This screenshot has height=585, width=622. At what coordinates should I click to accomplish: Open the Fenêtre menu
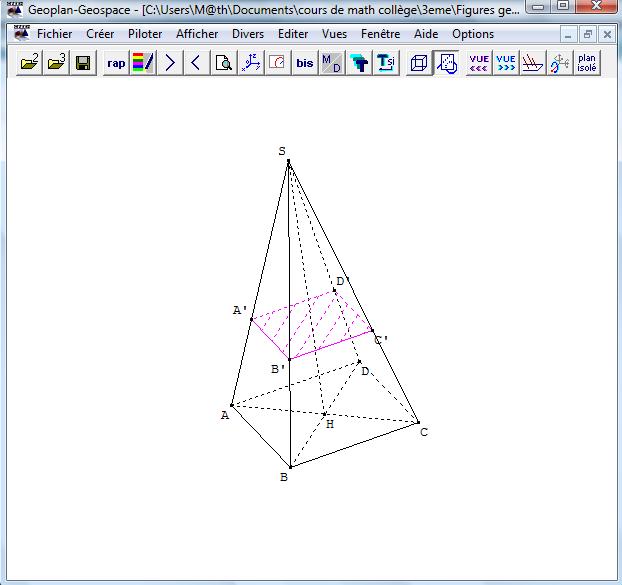(380, 34)
